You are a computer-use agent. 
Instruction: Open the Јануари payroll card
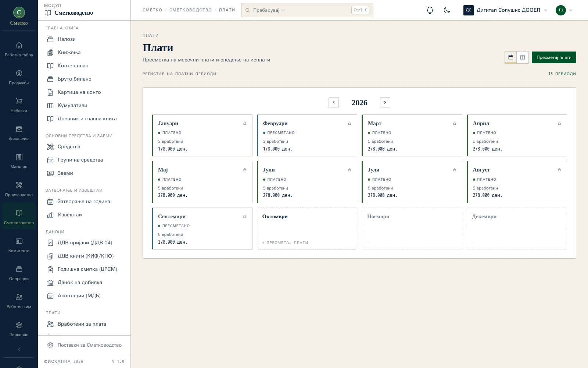[x=202, y=135]
